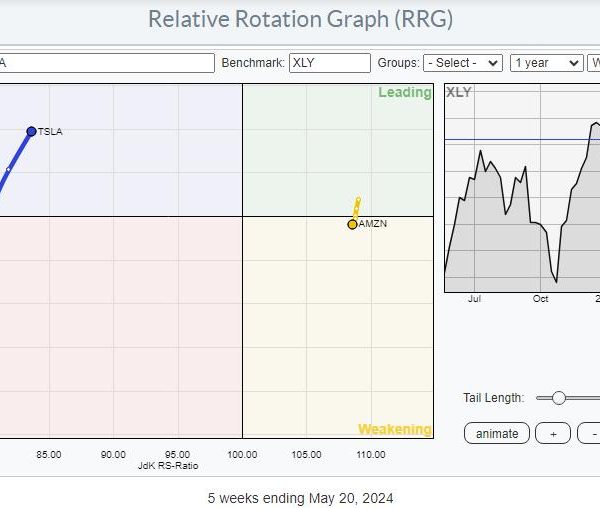Click the TSLA label on graph
The height and width of the screenshot is (508, 600).
click(50, 132)
